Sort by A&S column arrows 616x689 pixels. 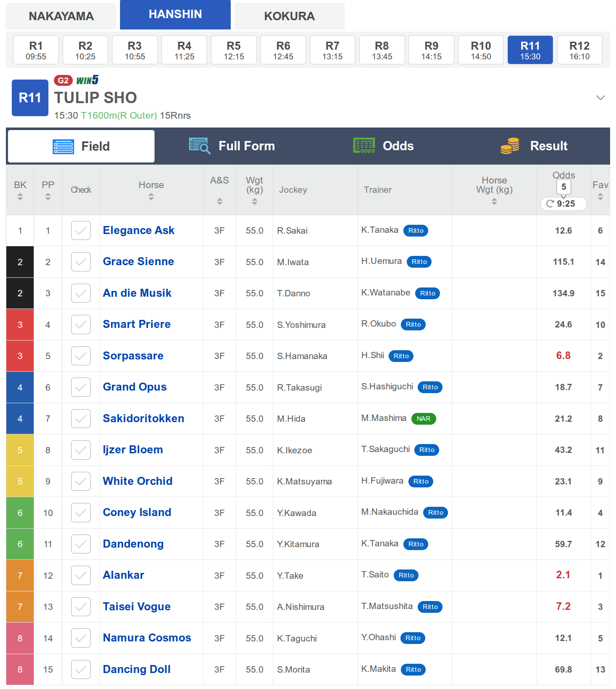220,202
